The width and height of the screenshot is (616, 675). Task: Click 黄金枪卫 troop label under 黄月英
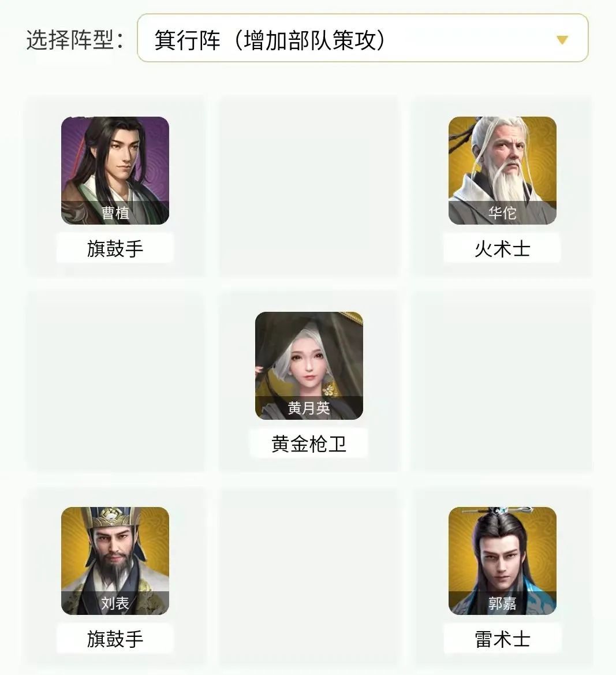[309, 443]
